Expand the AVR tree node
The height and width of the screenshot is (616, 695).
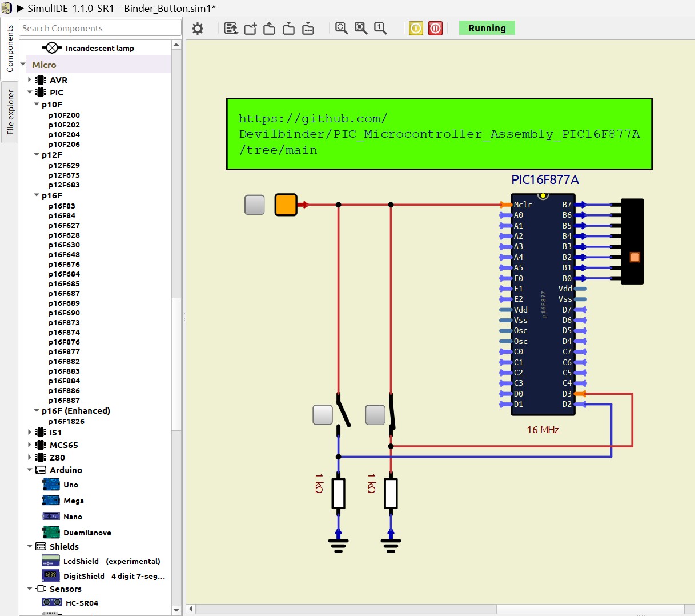click(x=30, y=80)
